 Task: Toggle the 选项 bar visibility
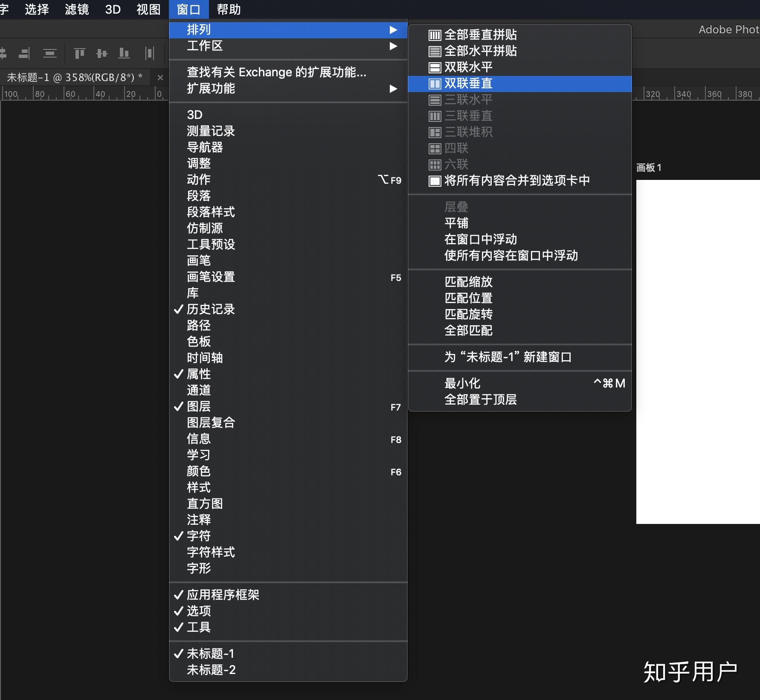(288, 611)
